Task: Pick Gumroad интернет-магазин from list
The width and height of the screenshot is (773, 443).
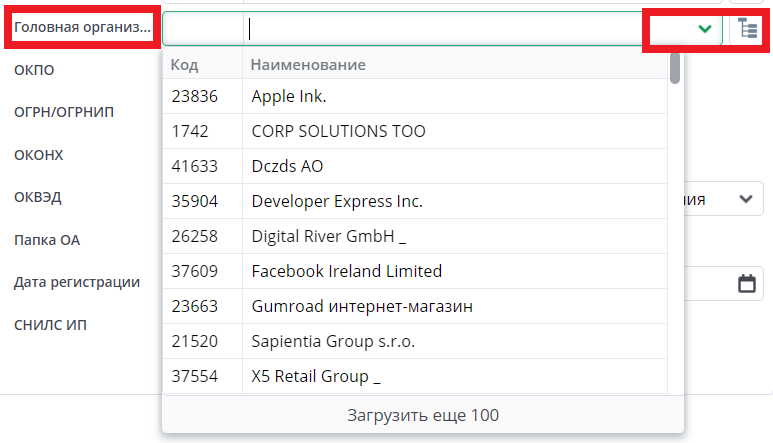Action: [361, 306]
